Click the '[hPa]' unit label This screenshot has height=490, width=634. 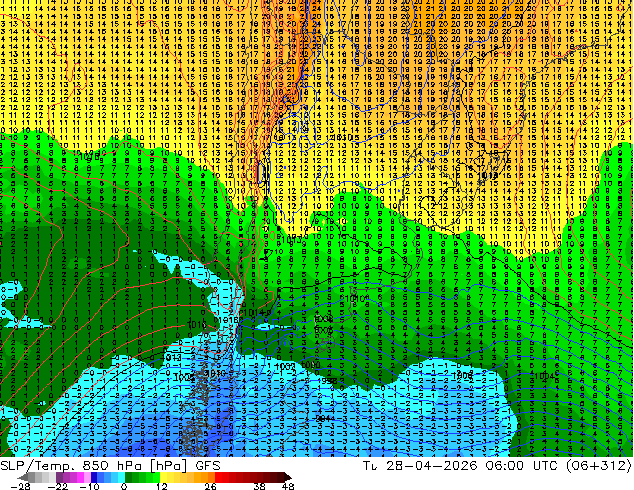(x=169, y=466)
